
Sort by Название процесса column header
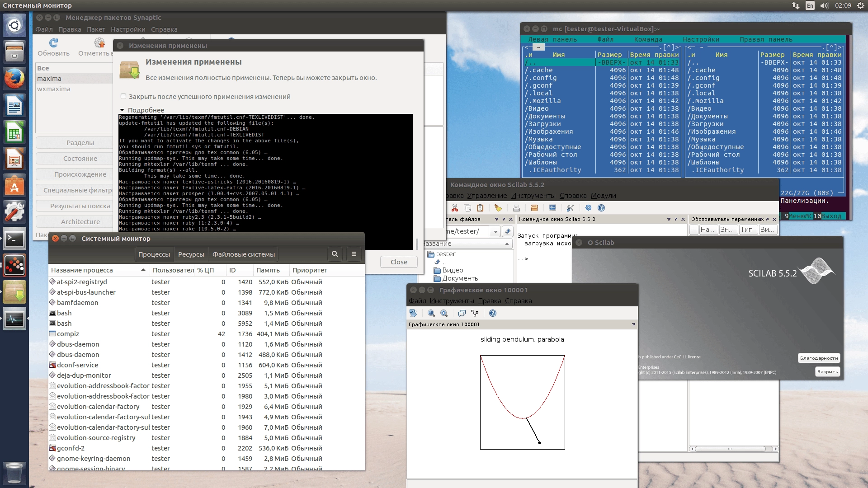point(99,270)
